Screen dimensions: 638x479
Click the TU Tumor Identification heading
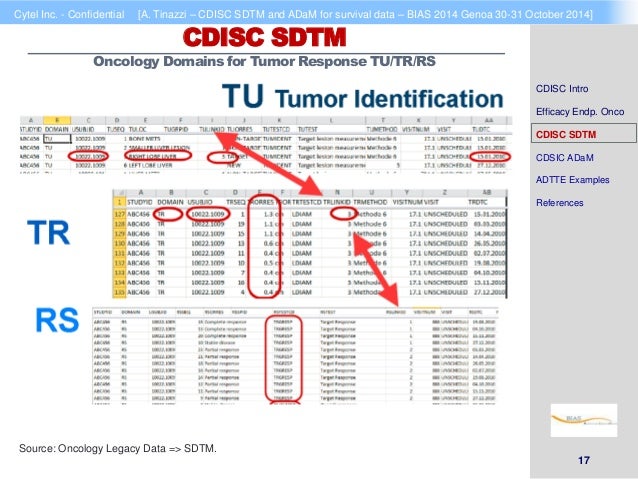[x=363, y=97]
